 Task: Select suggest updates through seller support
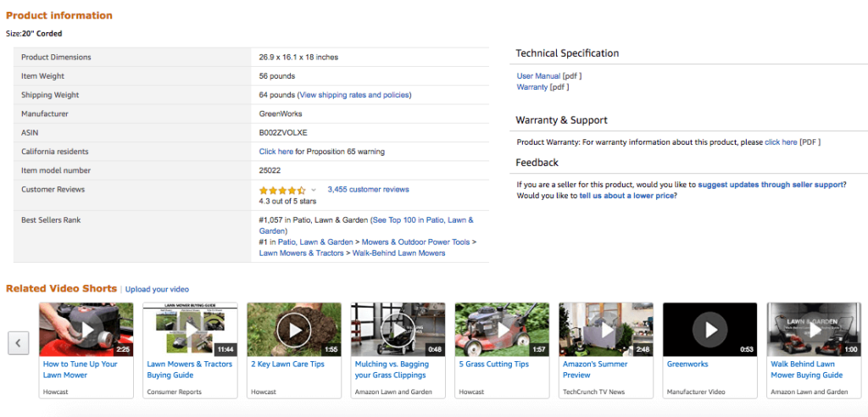coord(771,185)
